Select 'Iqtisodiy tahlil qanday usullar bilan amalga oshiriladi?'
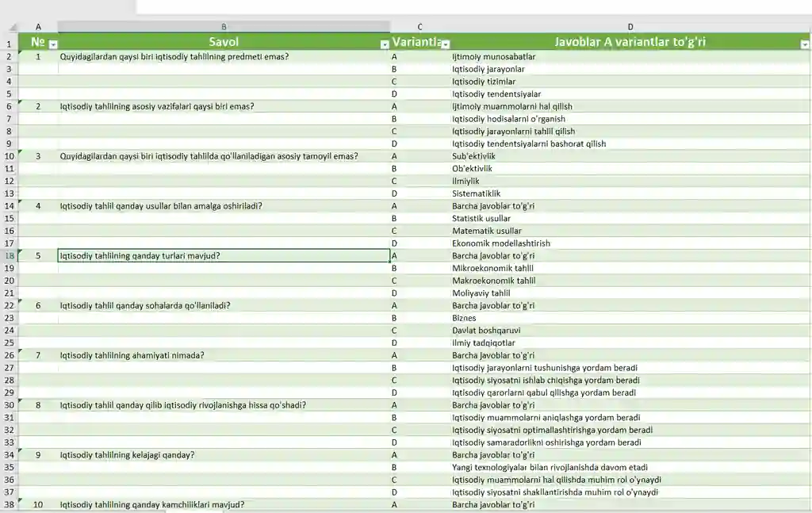Screen dimensions: 812x513 point(224,205)
